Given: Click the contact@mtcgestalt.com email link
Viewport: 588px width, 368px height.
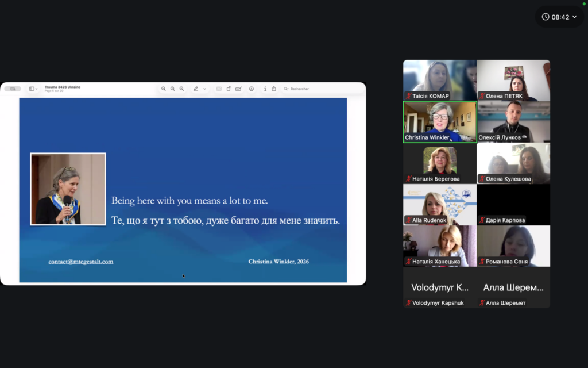Looking at the screenshot, I should (x=81, y=262).
